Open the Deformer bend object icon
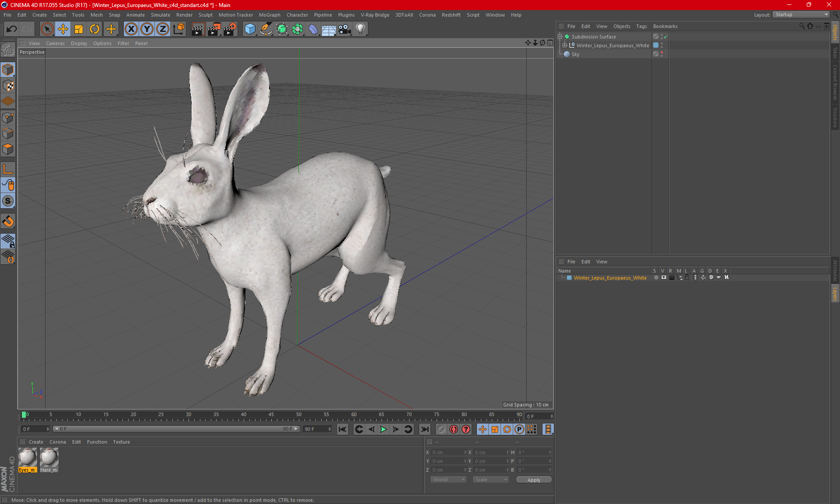 pos(313,29)
